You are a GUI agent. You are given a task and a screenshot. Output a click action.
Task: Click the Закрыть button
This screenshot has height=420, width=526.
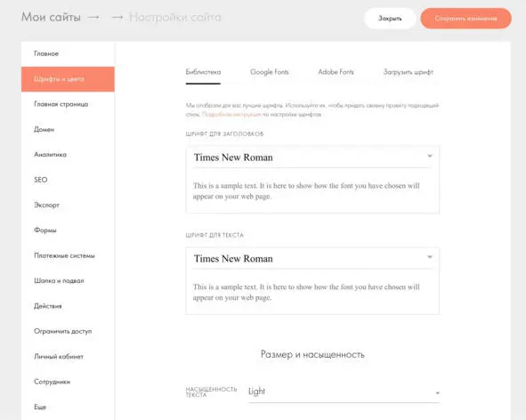pyautogui.click(x=390, y=19)
